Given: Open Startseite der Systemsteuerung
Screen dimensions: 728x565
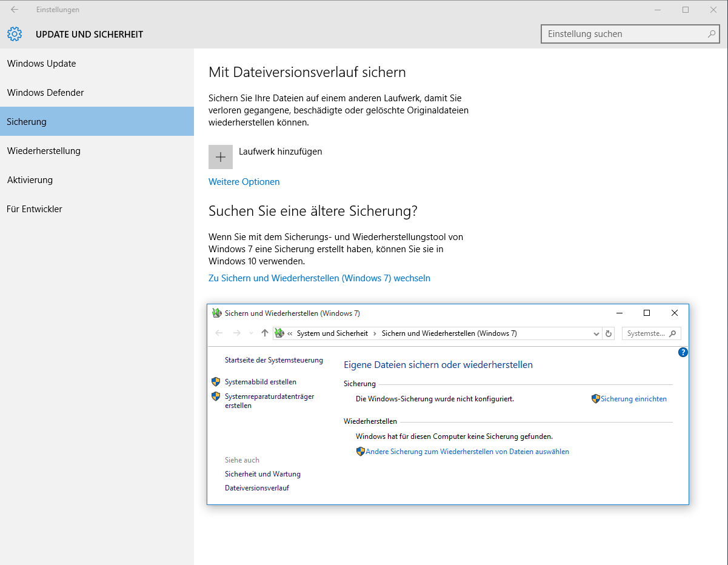Looking at the screenshot, I should click(274, 360).
